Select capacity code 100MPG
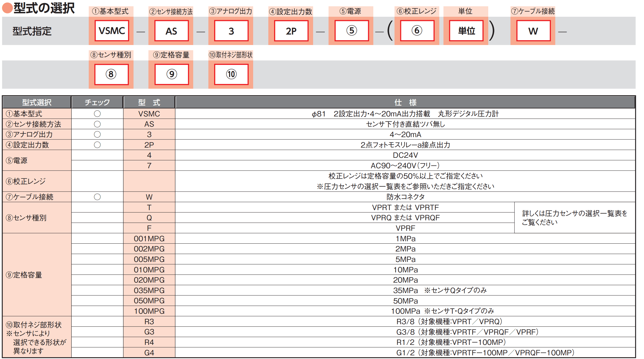This screenshot has width=644, height=359. tap(149, 311)
